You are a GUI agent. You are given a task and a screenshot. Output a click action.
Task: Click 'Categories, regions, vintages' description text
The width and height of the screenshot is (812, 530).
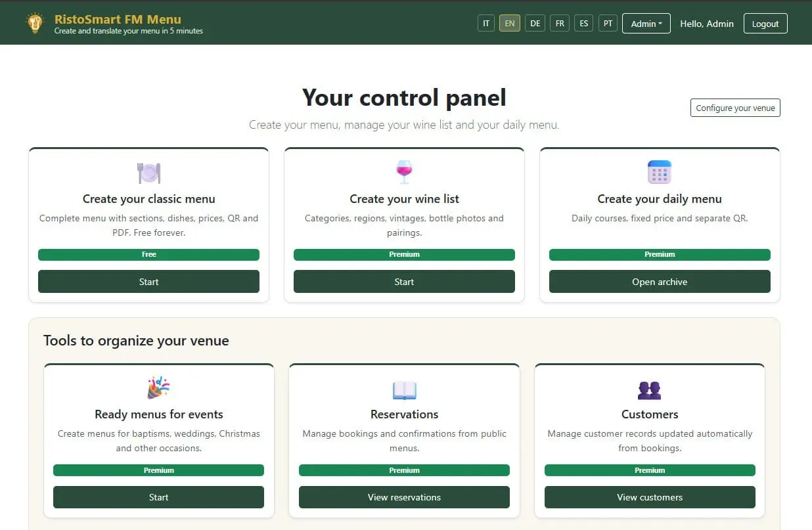coord(404,225)
